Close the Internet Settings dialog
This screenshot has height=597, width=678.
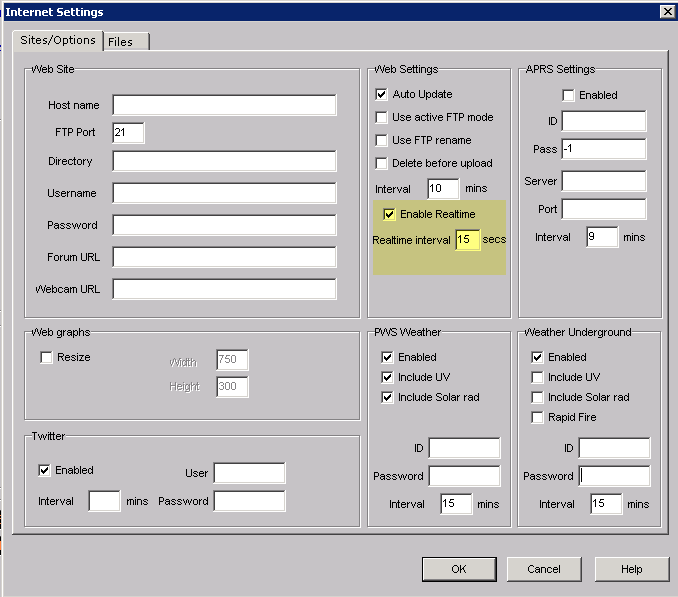coord(667,11)
